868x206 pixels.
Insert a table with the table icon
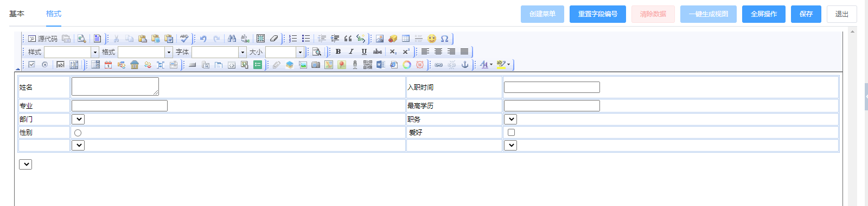(406, 39)
